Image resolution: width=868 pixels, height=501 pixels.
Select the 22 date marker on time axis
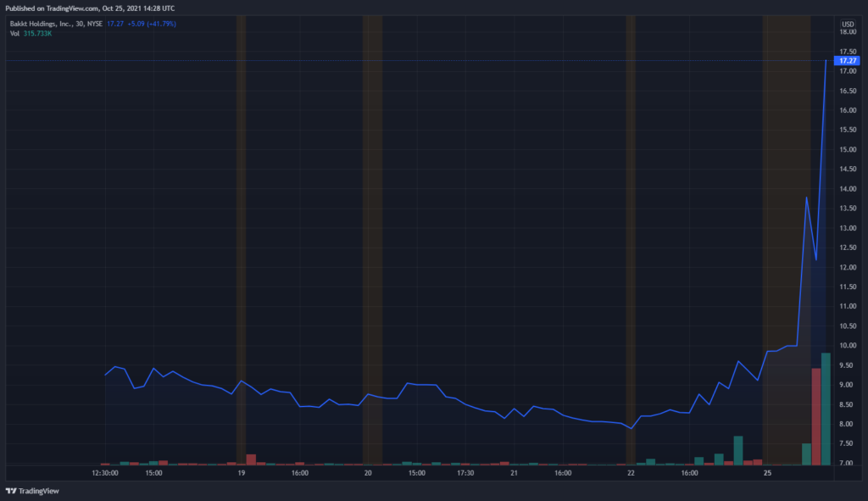pyautogui.click(x=631, y=473)
